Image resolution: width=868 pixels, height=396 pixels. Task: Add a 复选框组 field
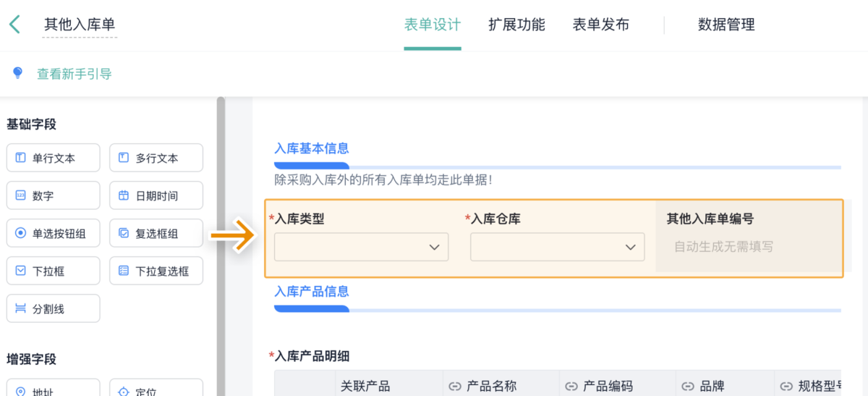[156, 233]
